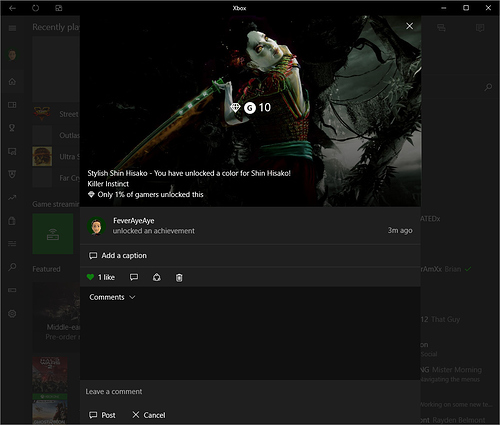Click the comment bubble icon in action row

point(134,277)
